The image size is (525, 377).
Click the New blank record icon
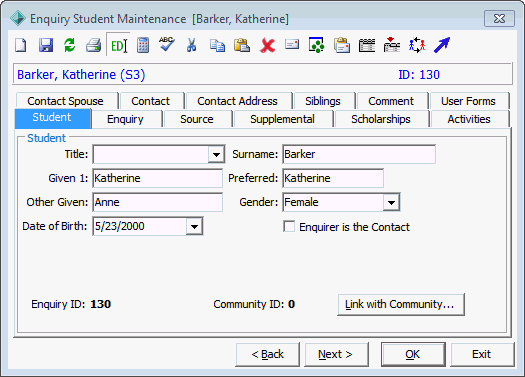(x=21, y=45)
